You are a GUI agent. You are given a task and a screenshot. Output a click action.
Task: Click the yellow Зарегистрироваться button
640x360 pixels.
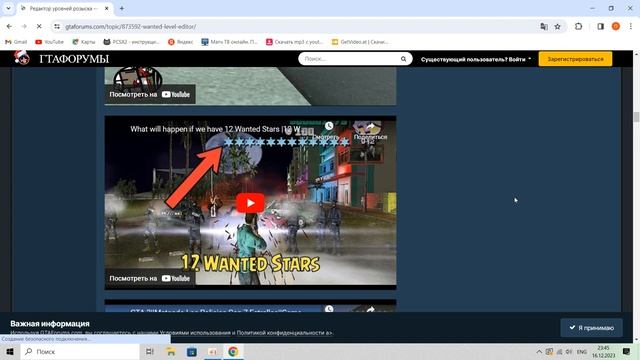575,59
